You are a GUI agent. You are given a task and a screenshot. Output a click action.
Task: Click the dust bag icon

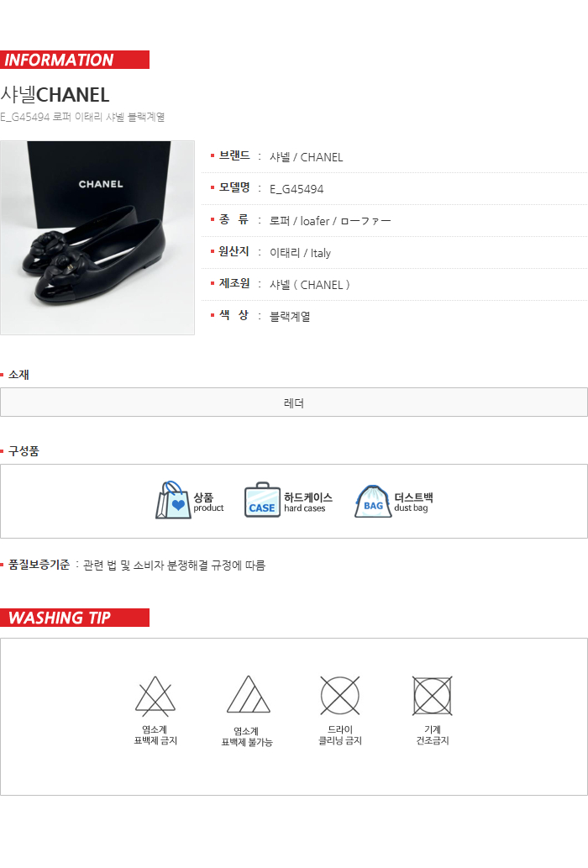pyautogui.click(x=373, y=501)
